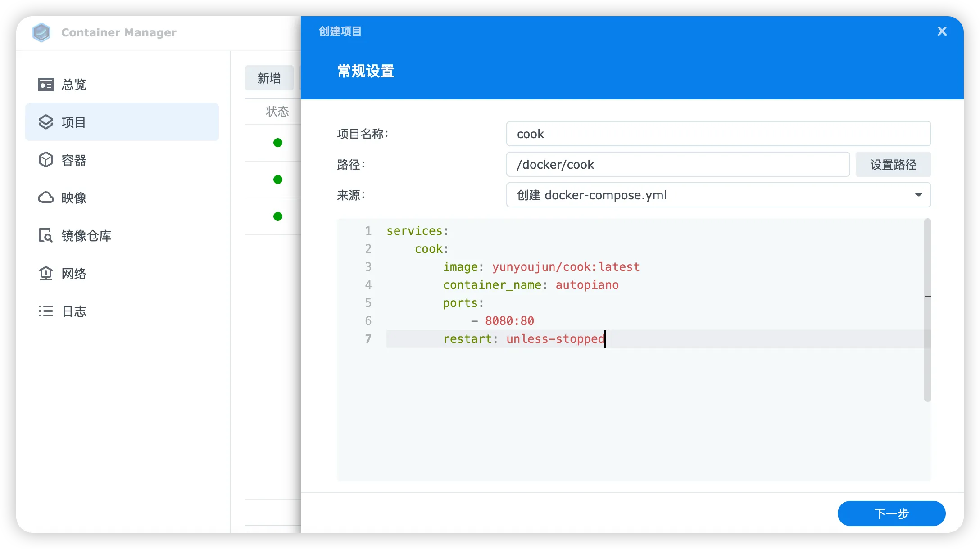Switch to the 网络 network section
Screen dimensions: 980x549
[122, 273]
